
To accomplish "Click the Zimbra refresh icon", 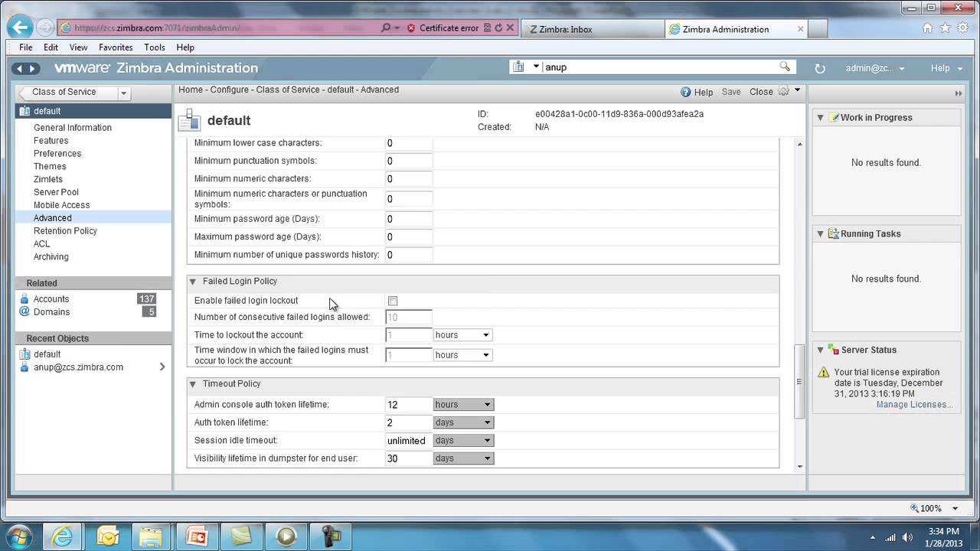I will point(820,68).
